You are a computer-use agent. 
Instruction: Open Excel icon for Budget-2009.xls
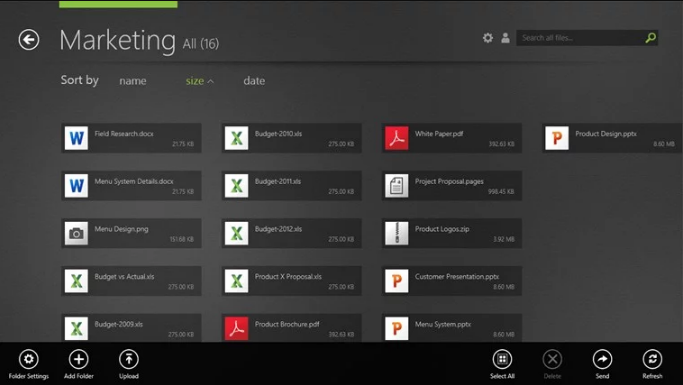76,328
